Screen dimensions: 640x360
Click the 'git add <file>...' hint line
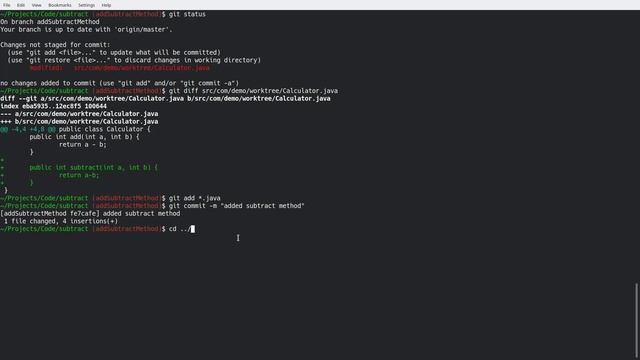coord(114,53)
